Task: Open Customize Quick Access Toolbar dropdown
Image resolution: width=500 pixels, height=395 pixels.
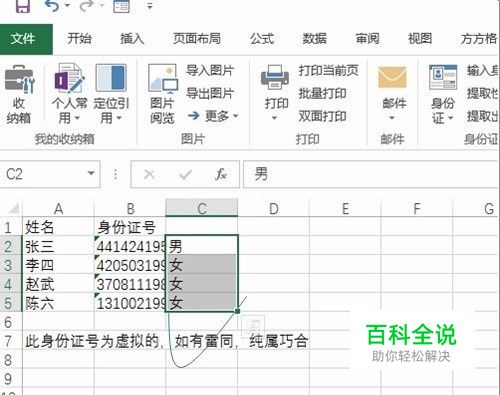Action: pyautogui.click(x=150, y=6)
